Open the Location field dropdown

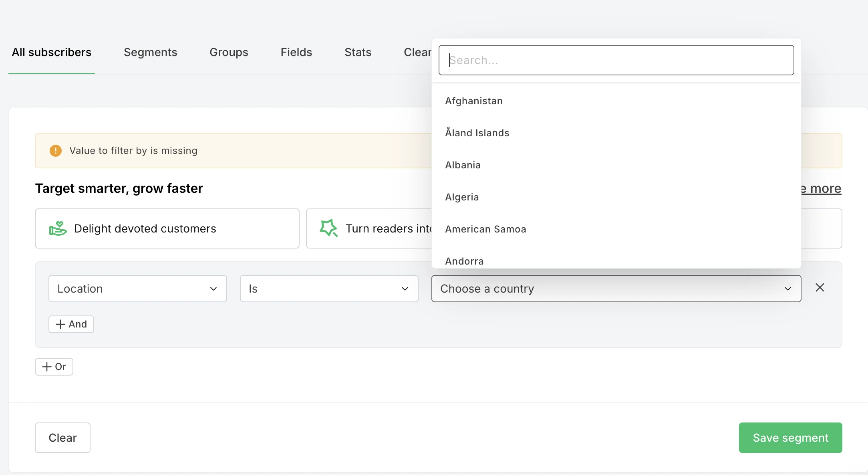tap(137, 288)
